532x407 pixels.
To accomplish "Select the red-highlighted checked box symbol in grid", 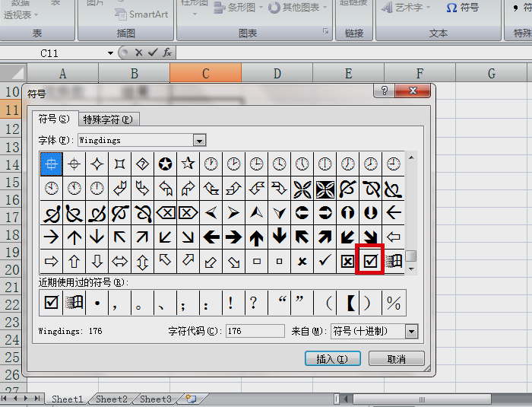I will click(370, 261).
